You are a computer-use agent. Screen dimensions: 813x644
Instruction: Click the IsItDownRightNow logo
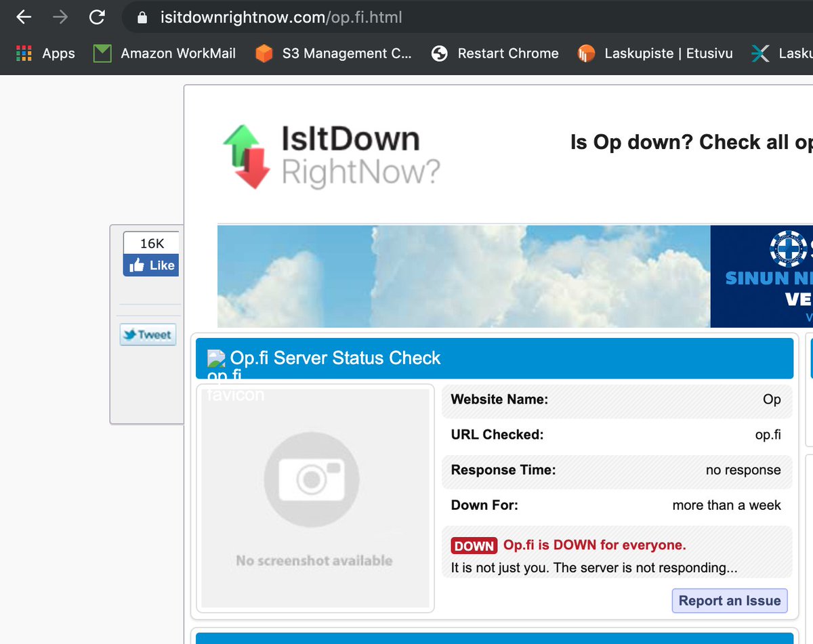[x=331, y=156]
